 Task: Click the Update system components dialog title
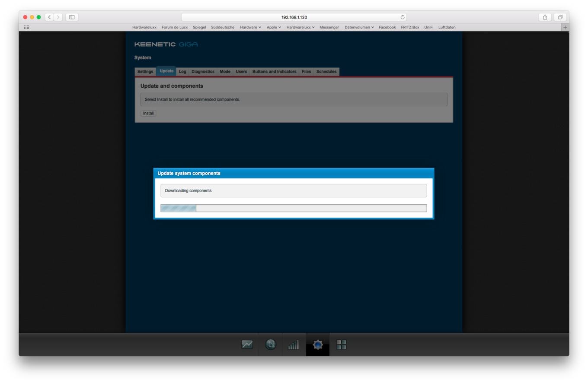(189, 173)
